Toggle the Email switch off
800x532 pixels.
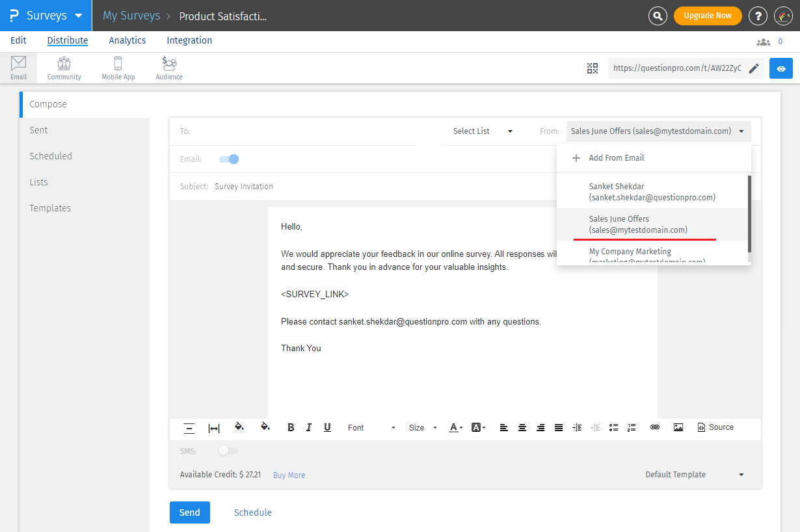(229, 159)
